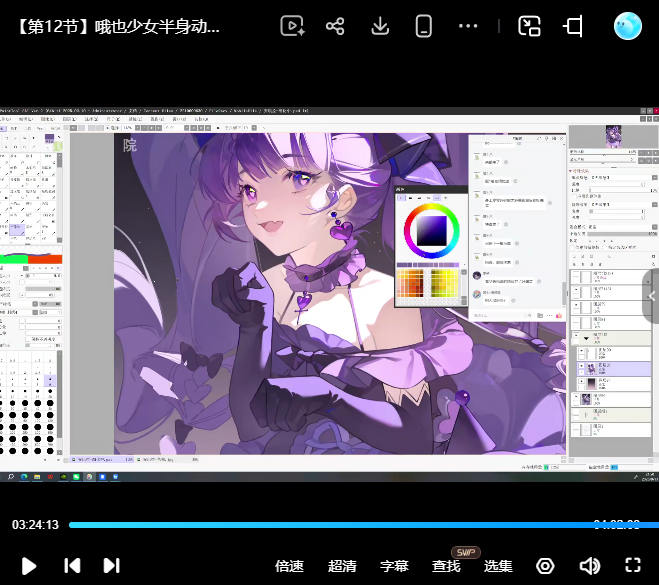
Task: Open the send-to-phone icon
Action: tap(424, 26)
